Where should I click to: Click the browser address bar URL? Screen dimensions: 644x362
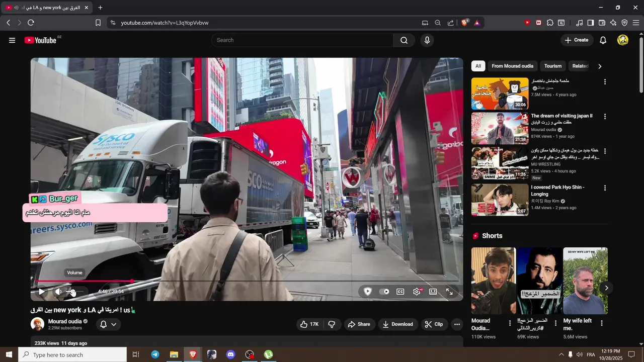(165, 23)
